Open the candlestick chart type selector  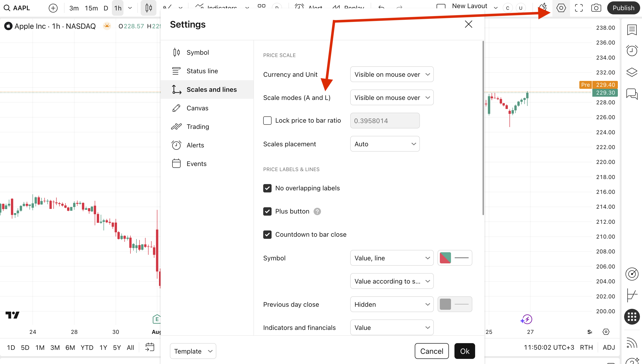[149, 8]
